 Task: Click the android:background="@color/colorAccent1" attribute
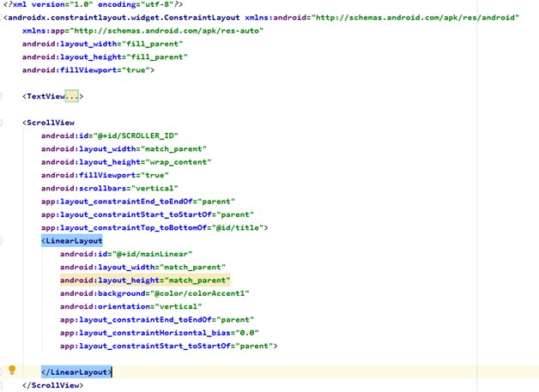click(x=154, y=293)
